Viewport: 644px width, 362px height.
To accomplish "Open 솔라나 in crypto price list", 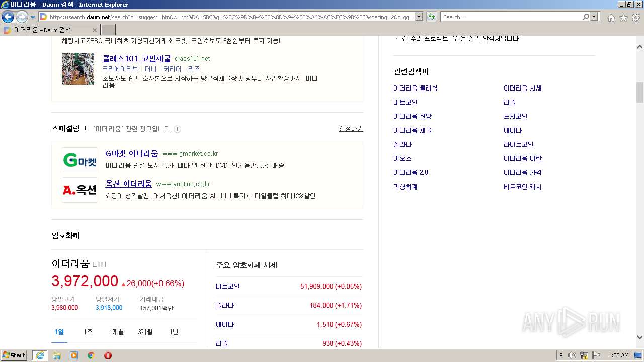I will [225, 305].
